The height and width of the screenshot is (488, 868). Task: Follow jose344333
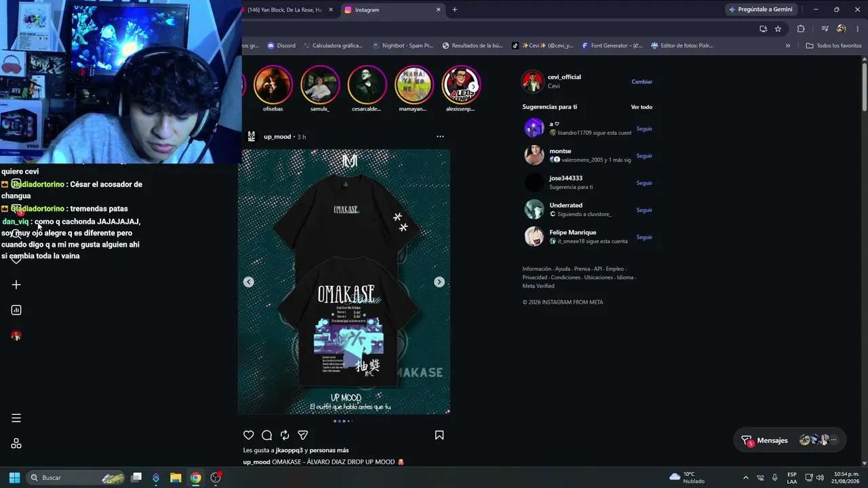[x=644, y=183]
